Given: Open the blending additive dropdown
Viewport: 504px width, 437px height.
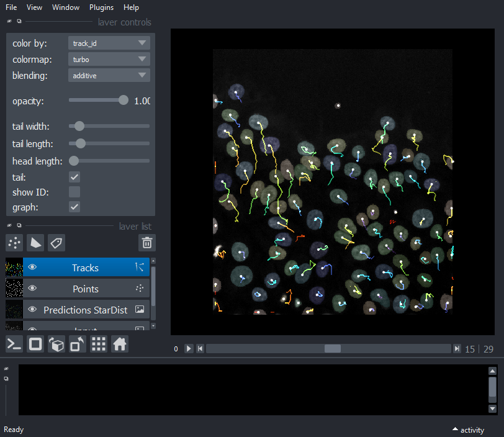Looking at the screenshot, I should tap(109, 75).
